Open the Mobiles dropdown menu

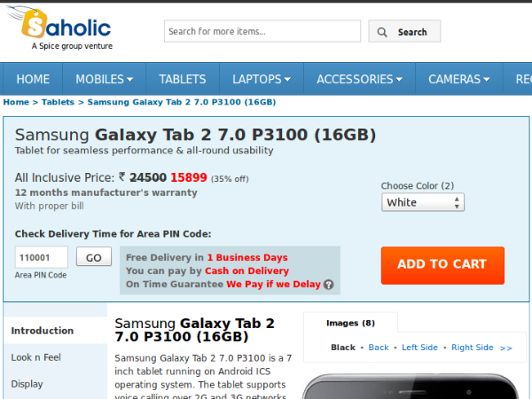click(104, 79)
